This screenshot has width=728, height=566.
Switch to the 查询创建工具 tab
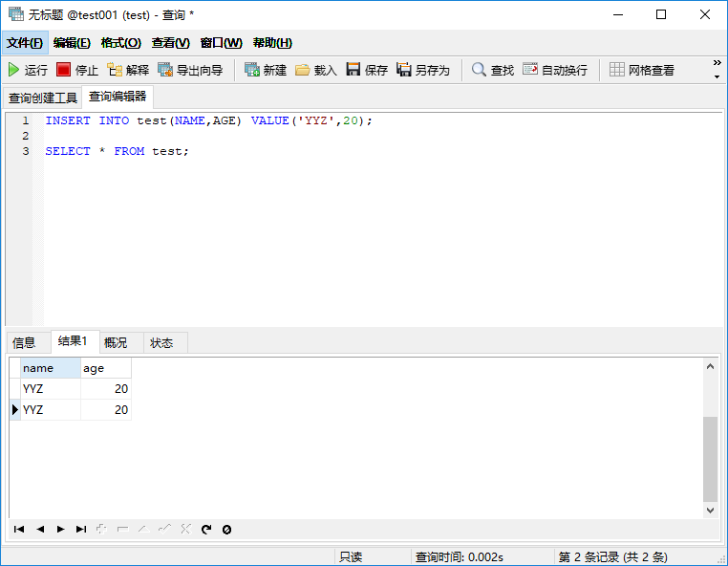coord(43,98)
